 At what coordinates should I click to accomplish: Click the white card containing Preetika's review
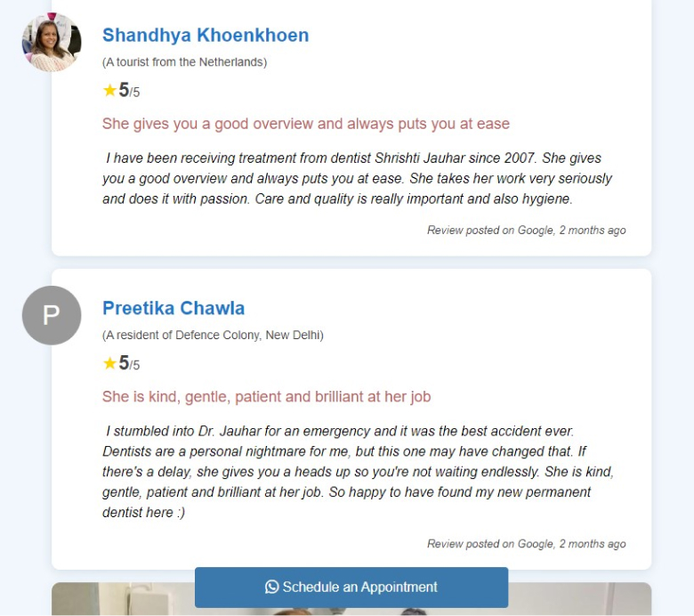coord(351,419)
